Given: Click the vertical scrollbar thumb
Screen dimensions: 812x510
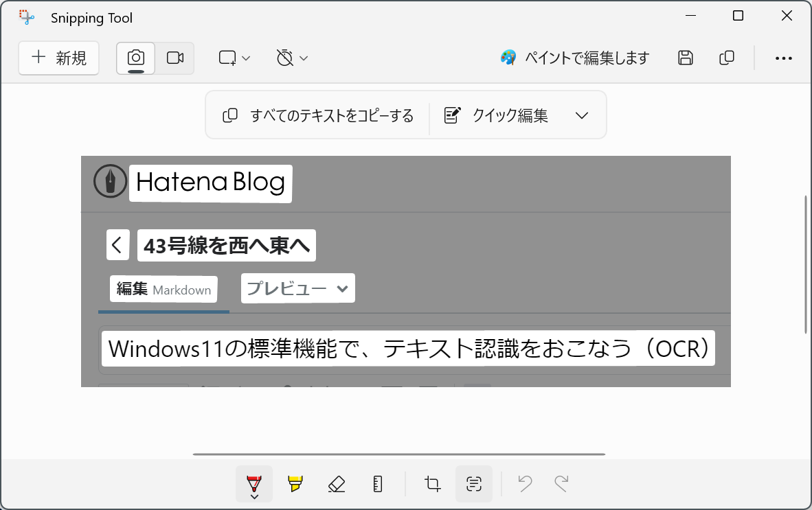Looking at the screenshot, I should coord(806,265).
